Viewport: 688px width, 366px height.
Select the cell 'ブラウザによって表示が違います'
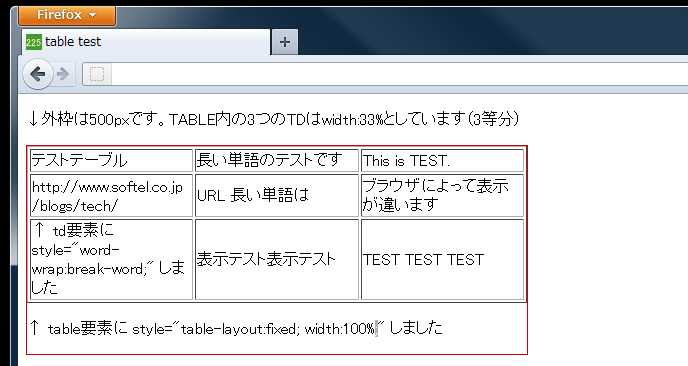(442, 196)
